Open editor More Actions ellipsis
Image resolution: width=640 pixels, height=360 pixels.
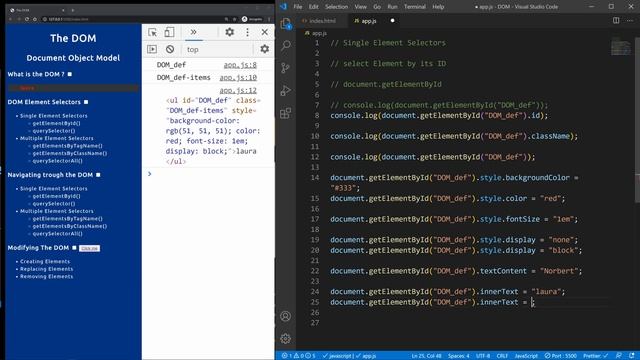point(630,20)
